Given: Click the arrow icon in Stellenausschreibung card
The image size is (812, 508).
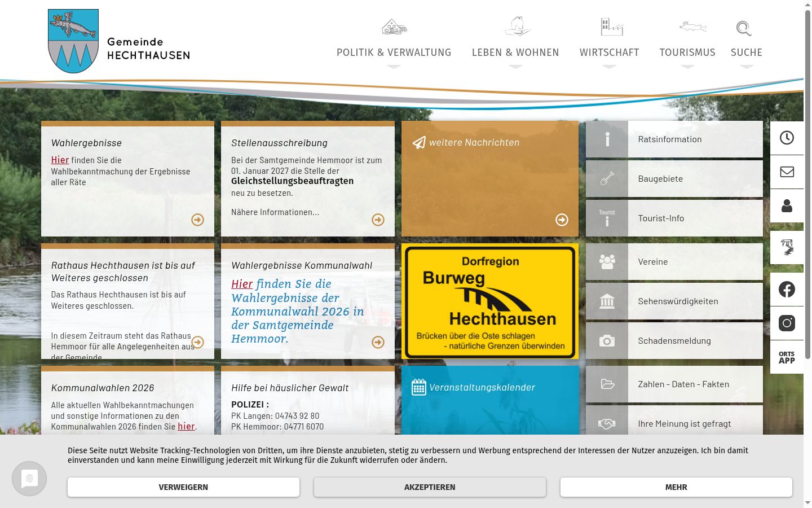Looking at the screenshot, I should [x=378, y=220].
